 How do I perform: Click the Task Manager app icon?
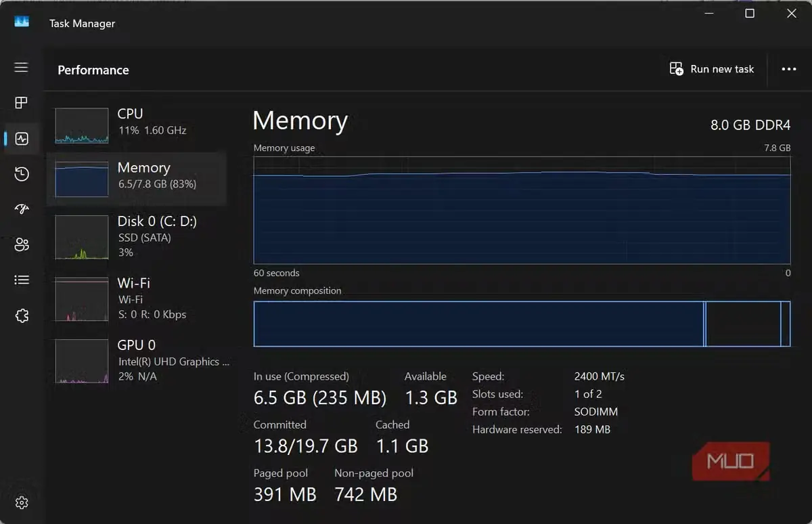point(22,22)
